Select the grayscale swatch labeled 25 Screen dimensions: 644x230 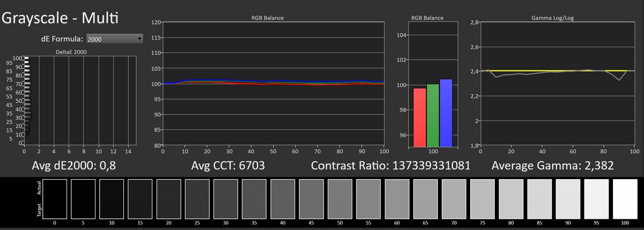pos(197,198)
